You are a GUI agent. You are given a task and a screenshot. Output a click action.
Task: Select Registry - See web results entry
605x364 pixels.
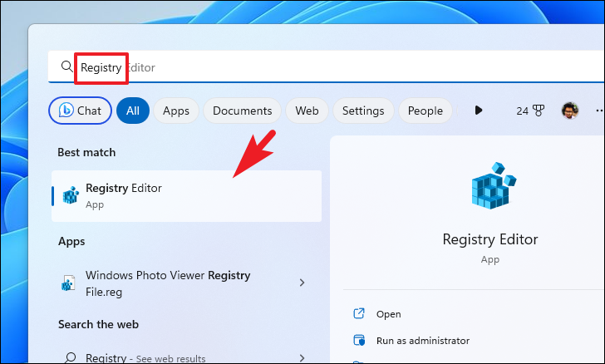[x=186, y=358]
